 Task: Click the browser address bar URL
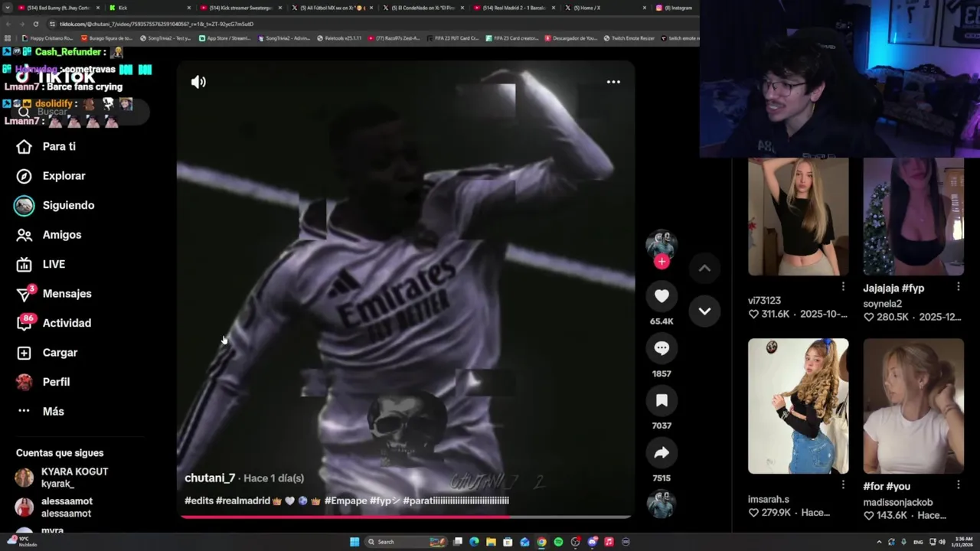coord(156,24)
